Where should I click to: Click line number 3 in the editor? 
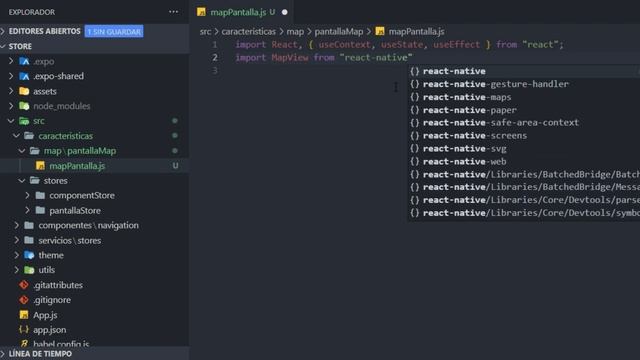coord(216,70)
